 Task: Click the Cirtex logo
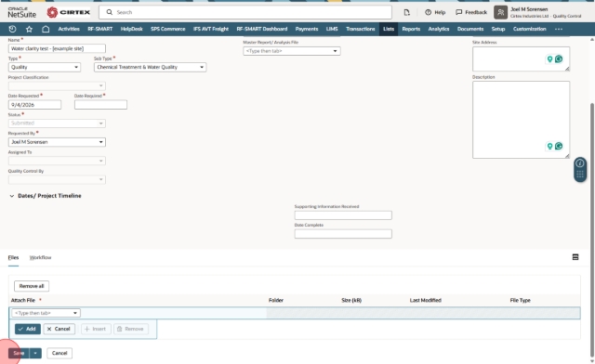coord(69,12)
